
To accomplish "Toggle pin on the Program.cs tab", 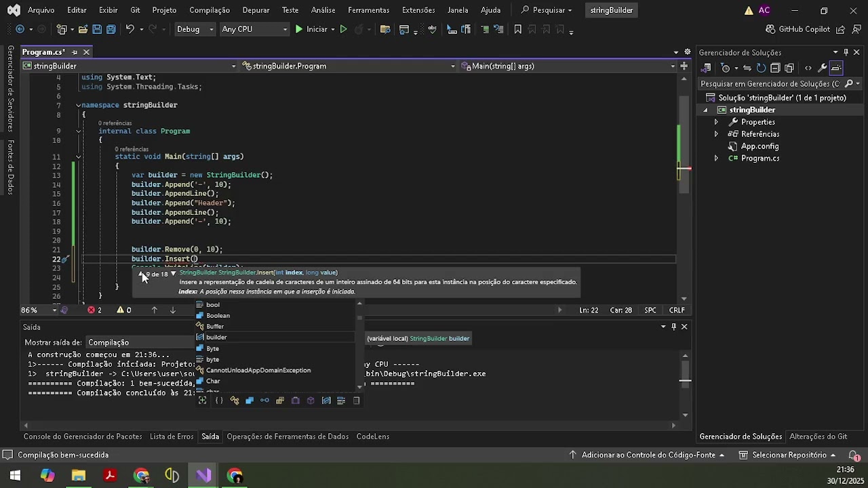I will click(74, 52).
